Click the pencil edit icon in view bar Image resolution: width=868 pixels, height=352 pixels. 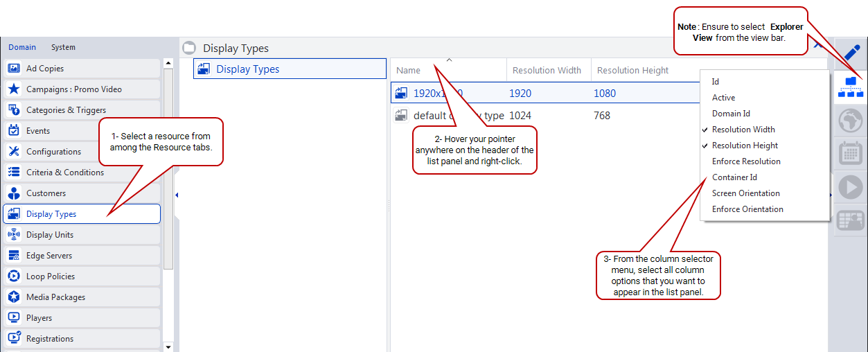[x=851, y=53]
